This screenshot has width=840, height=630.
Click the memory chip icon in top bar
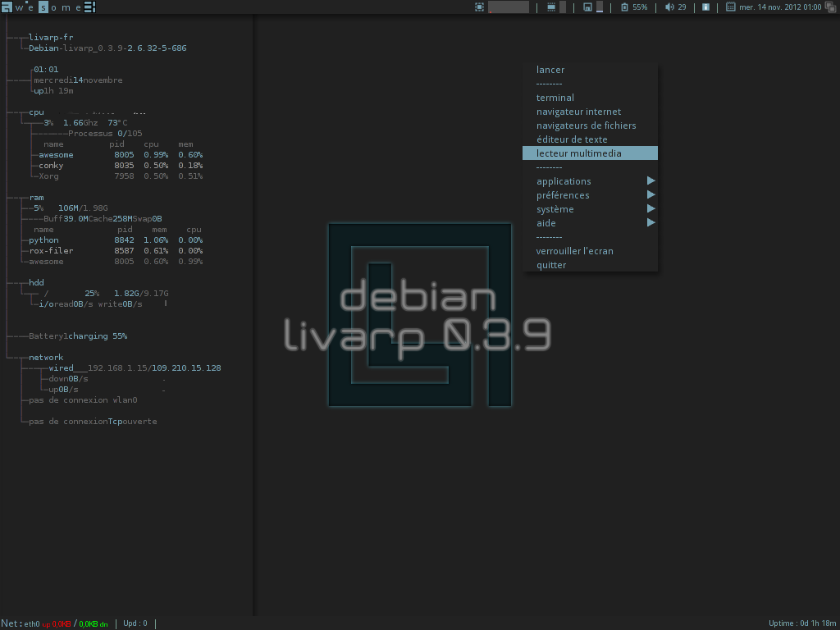[x=551, y=7]
